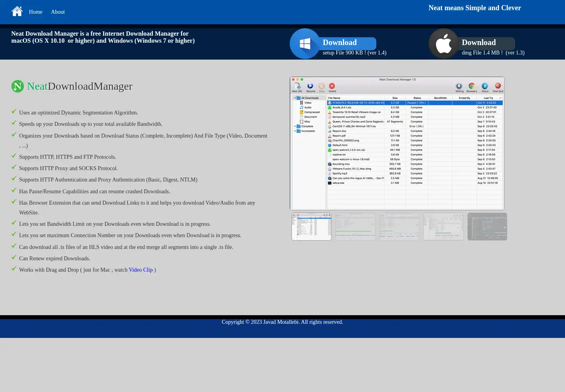Click the white house icon in header
The height and width of the screenshot is (392, 565).
coord(17,11)
